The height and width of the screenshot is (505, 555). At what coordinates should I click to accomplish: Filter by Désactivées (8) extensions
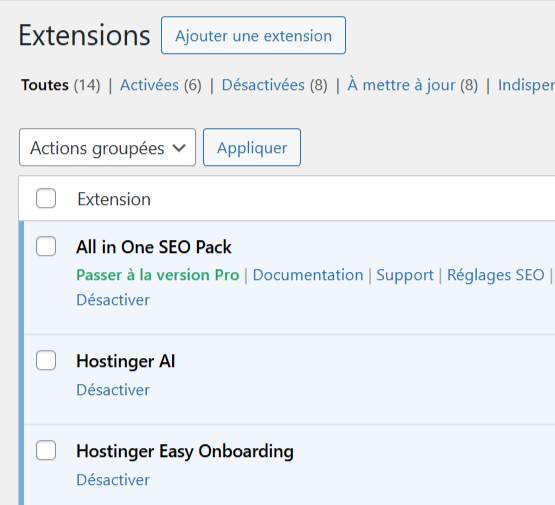click(x=274, y=85)
